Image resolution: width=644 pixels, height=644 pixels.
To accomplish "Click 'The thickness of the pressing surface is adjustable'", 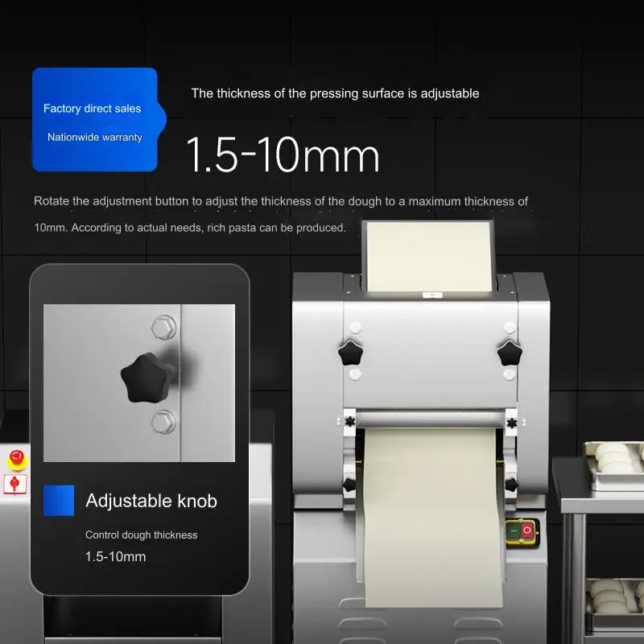I will click(335, 93).
